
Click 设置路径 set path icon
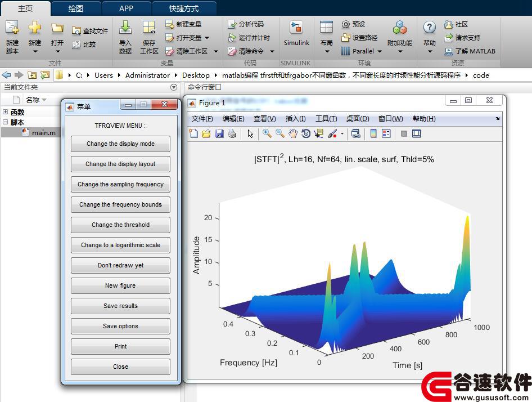345,37
